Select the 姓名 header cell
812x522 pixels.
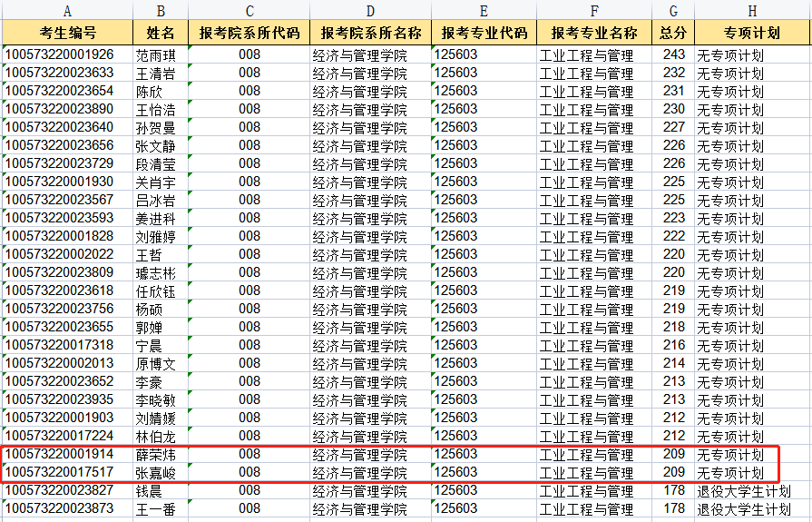[161, 33]
